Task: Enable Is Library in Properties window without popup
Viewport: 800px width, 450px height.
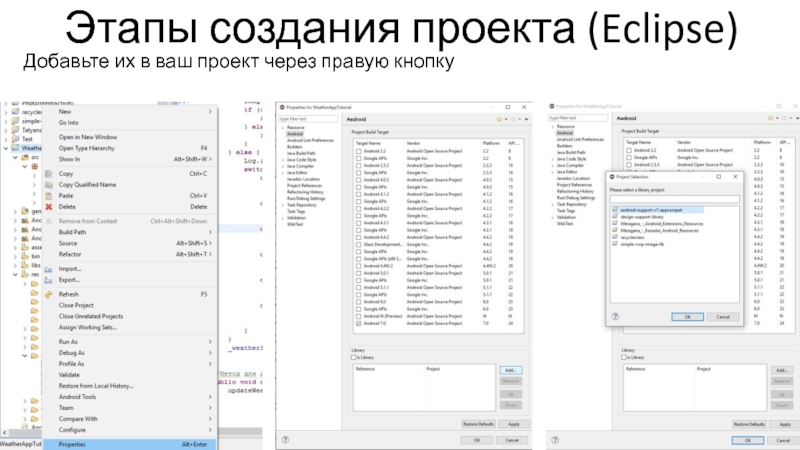Action: point(354,358)
